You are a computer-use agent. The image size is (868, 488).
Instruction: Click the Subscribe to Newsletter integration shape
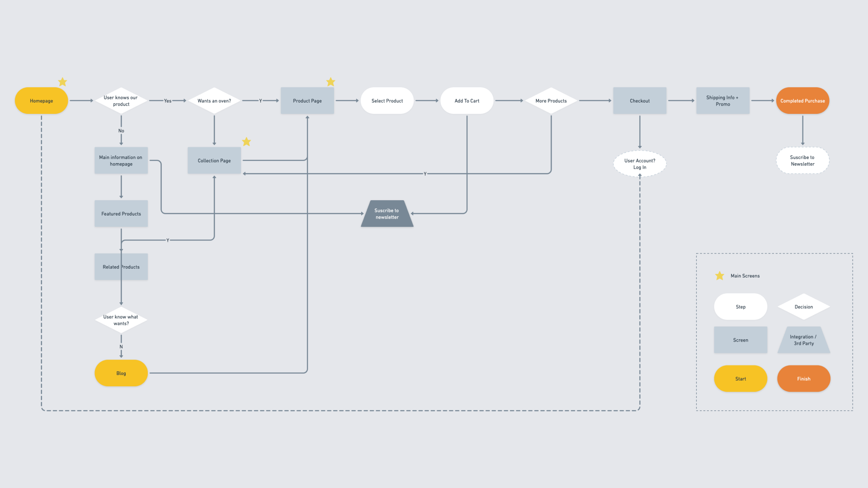[387, 213]
